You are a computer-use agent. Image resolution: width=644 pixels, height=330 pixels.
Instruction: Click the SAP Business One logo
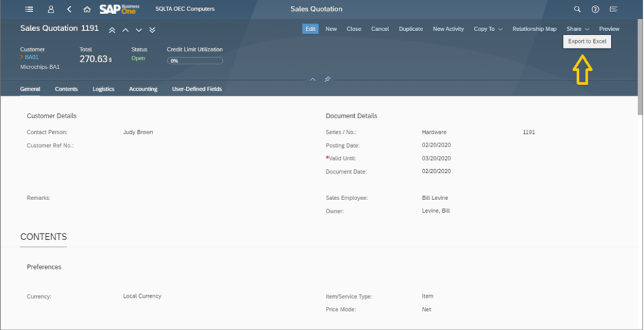coord(119,9)
